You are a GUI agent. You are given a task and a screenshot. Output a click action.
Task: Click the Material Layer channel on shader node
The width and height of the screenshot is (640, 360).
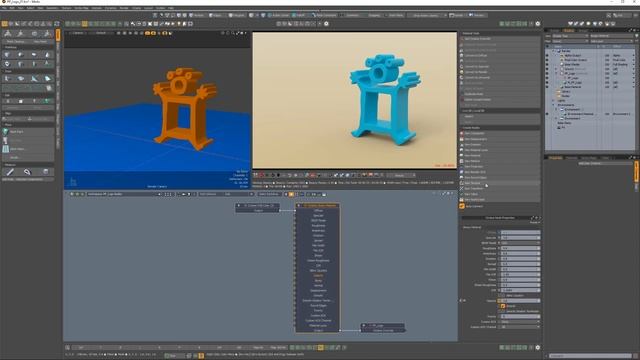(x=318, y=326)
